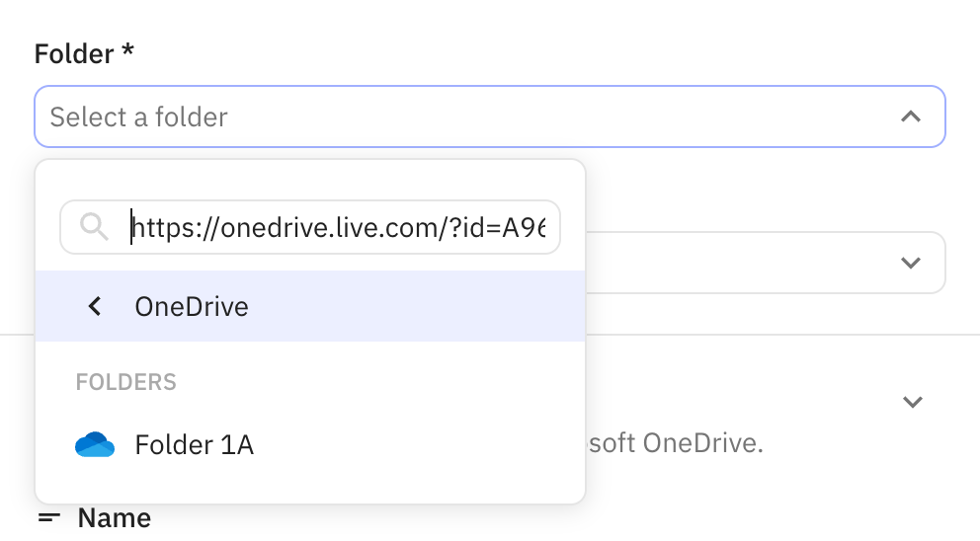Click the Name field label
Screen dimensions: 980x541
(115, 518)
